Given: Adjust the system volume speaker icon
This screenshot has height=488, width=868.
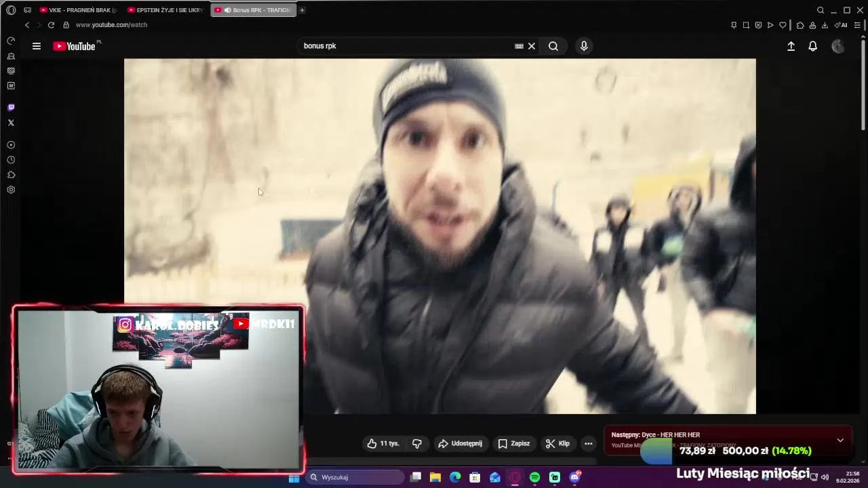Looking at the screenshot, I should (x=825, y=477).
